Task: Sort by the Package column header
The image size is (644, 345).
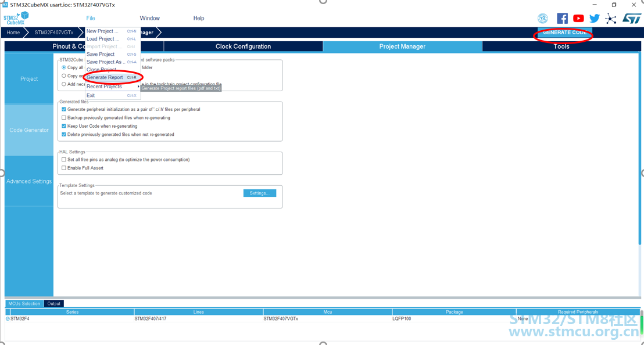Action: click(455, 312)
